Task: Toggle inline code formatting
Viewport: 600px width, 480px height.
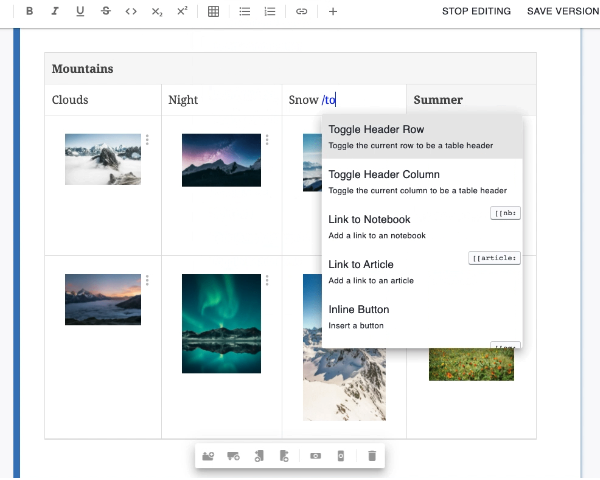Action: tap(131, 12)
